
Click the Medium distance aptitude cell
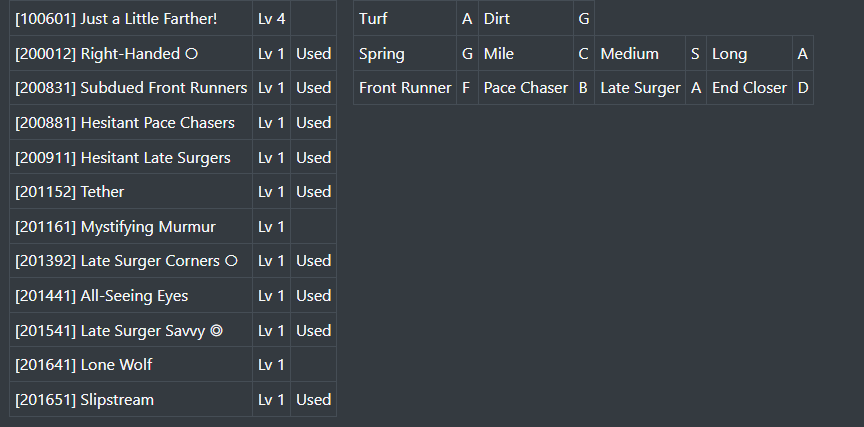point(629,54)
